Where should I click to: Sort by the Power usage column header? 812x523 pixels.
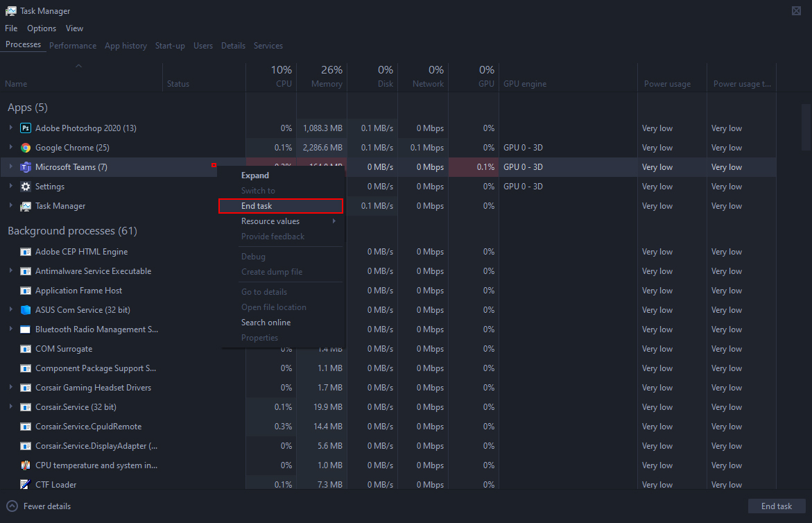(x=672, y=76)
